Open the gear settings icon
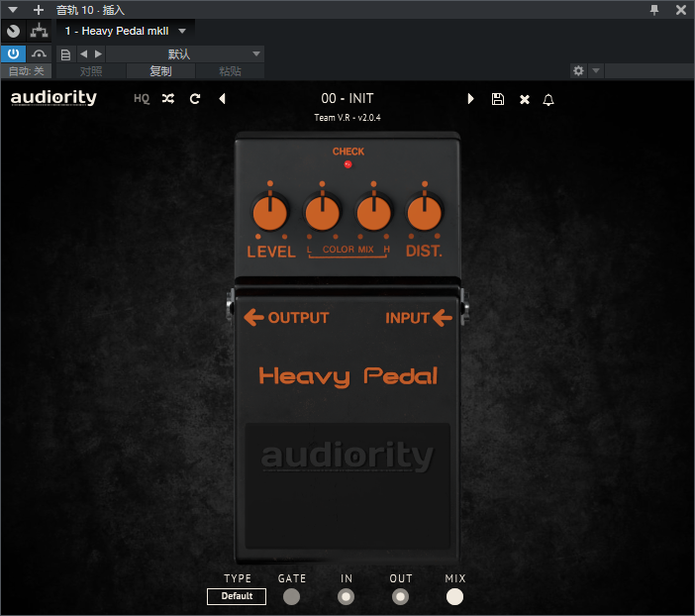This screenshot has height=616, width=695. pos(578,70)
